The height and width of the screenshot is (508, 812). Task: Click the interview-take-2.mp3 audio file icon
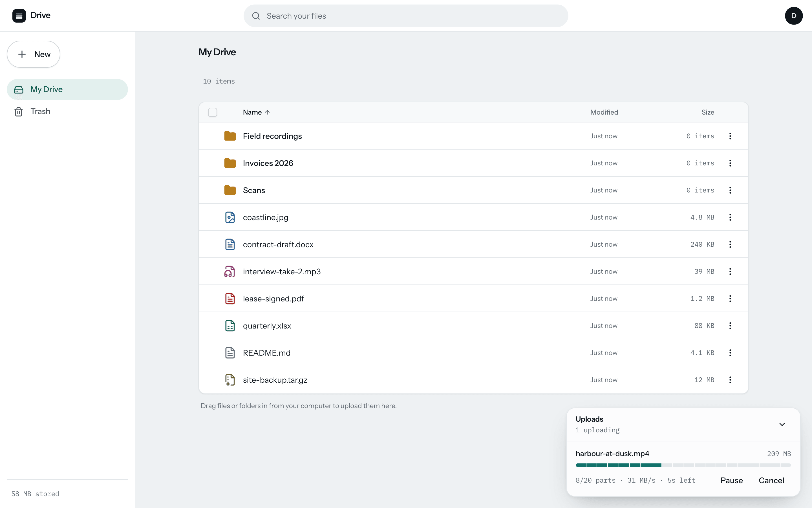(x=230, y=271)
